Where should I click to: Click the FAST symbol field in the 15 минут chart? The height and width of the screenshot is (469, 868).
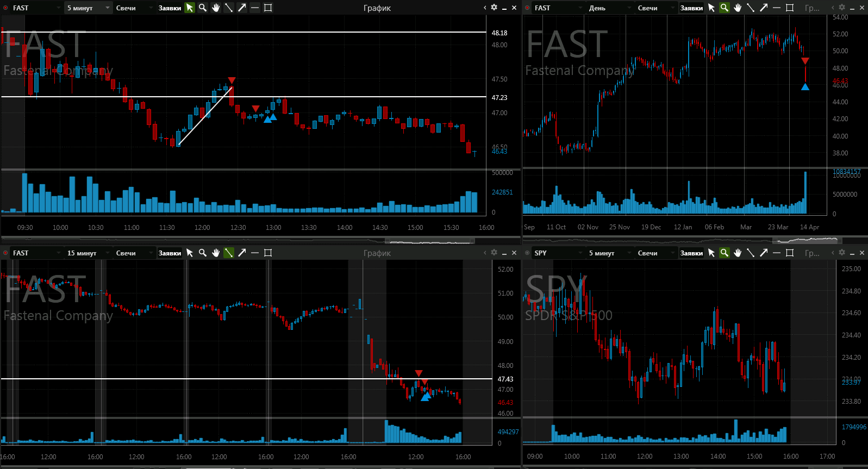(x=36, y=253)
